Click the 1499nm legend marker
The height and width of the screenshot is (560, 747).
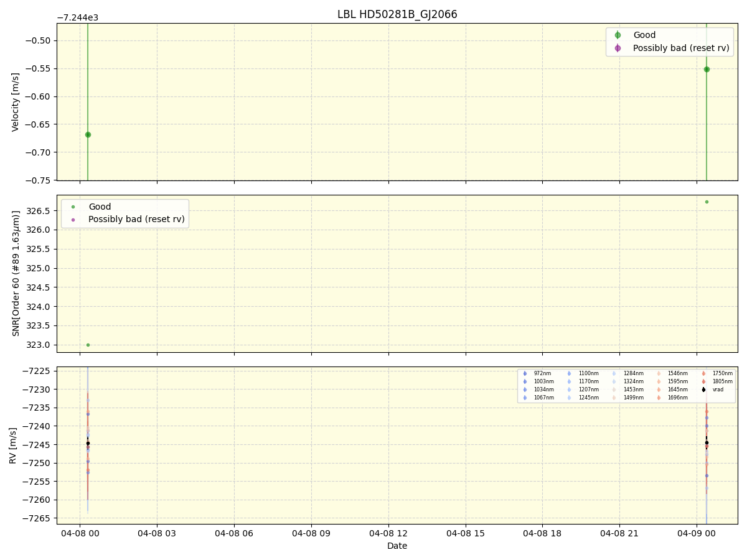point(614,398)
